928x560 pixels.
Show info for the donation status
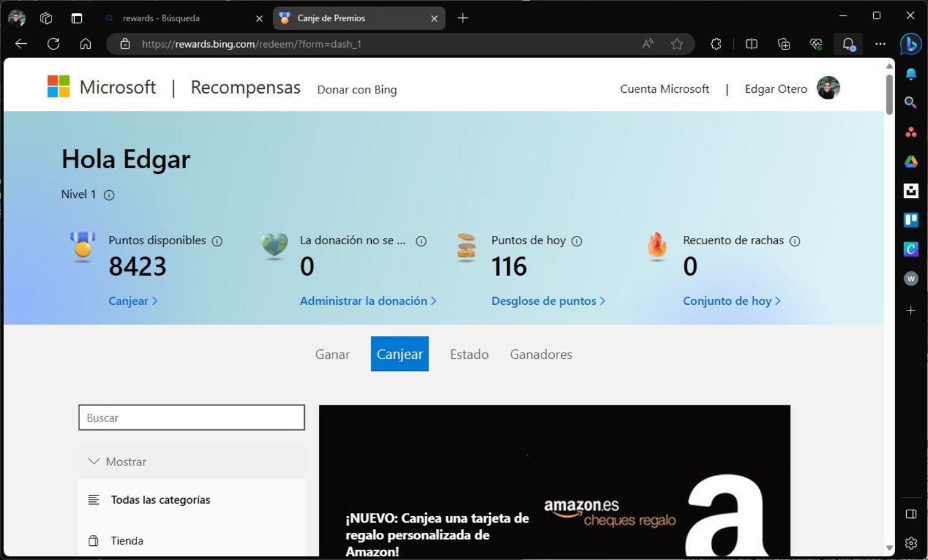point(421,241)
